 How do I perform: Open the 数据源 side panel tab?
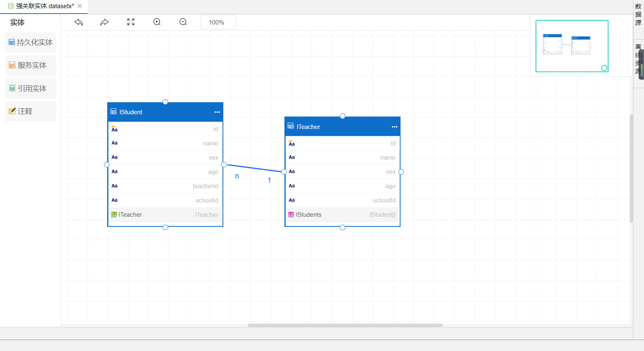tap(638, 15)
